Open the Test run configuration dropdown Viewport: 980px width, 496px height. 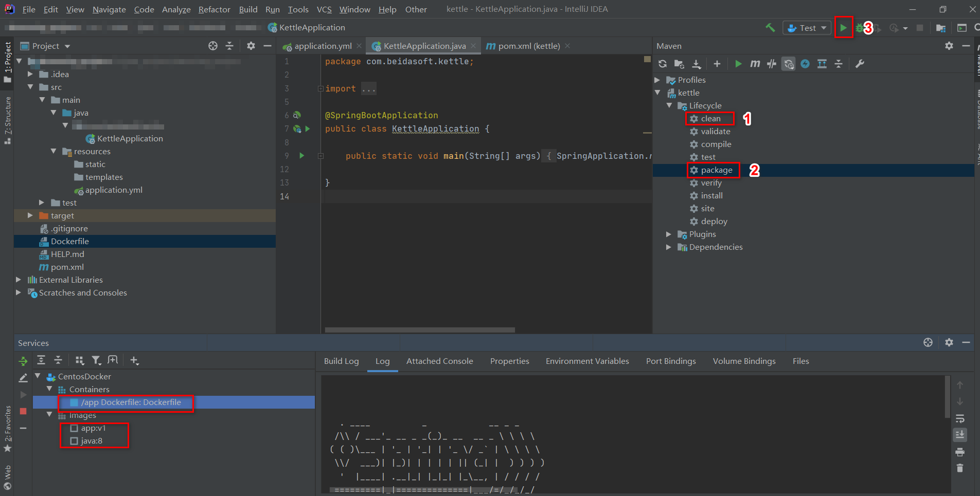click(807, 28)
